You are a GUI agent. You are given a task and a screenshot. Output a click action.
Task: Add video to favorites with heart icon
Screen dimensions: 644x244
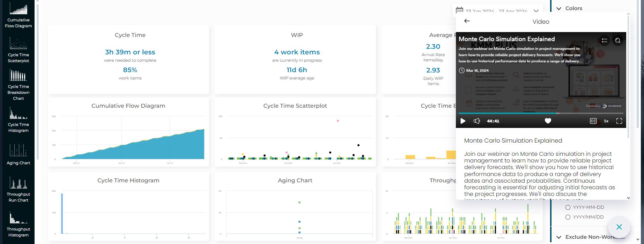[548, 121]
